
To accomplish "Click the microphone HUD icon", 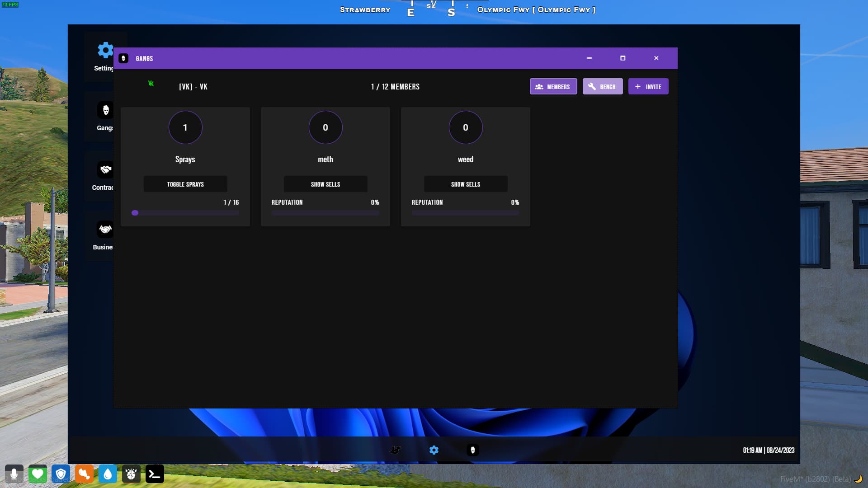I will 14,474.
